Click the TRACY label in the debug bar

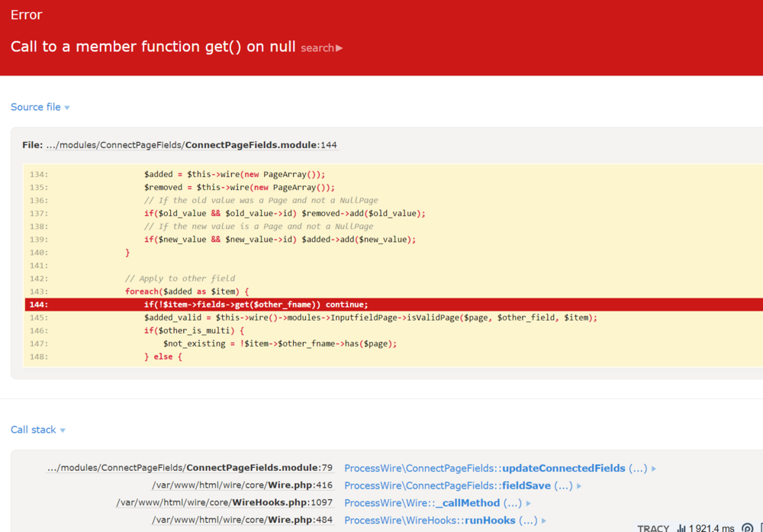pyautogui.click(x=653, y=528)
